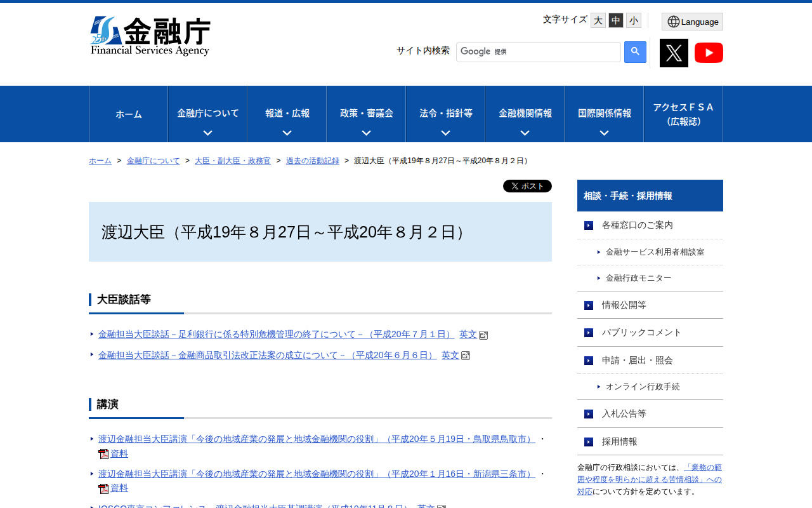The width and height of the screenshot is (812, 508).
Task: Click 大臣・副大臣・政務官 breadcrumb link
Action: pos(233,161)
